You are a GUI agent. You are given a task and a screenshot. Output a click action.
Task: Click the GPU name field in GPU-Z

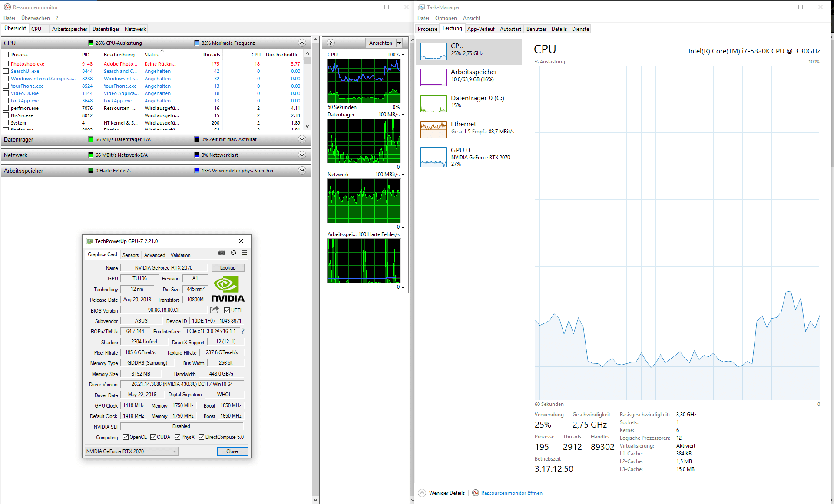[164, 268]
